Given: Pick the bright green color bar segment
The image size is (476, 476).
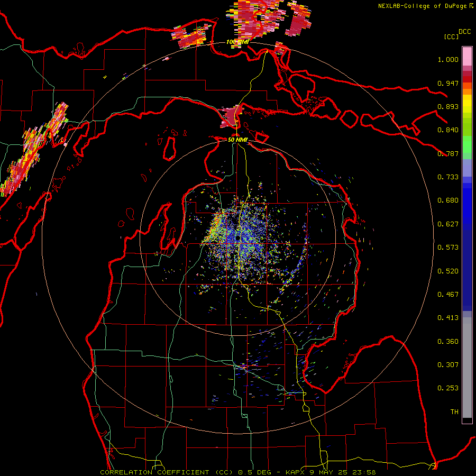Looking at the screenshot, I should click(x=467, y=144).
